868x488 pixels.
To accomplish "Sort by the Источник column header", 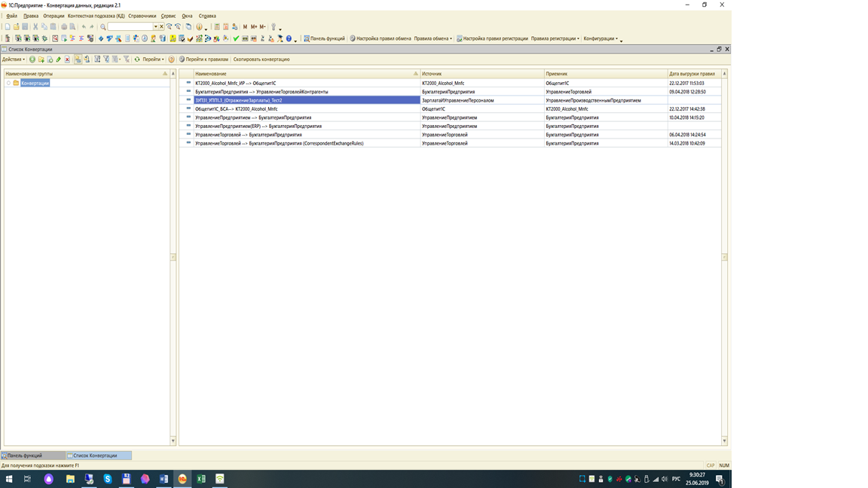I will [482, 74].
